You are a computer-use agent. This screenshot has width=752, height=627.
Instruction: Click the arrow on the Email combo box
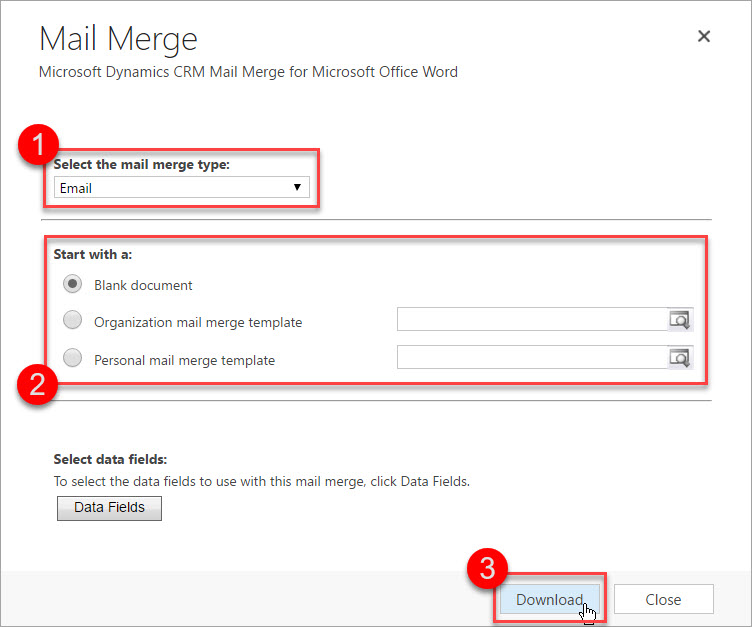click(x=297, y=187)
